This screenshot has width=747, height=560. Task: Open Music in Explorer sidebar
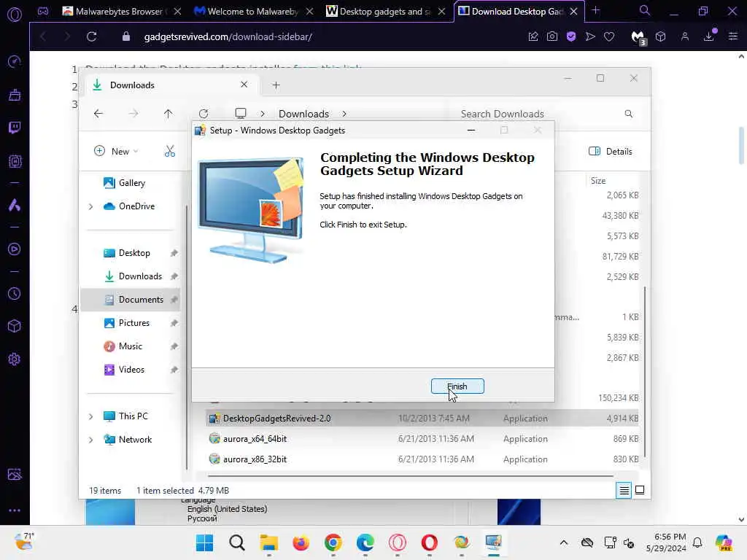tap(123, 346)
